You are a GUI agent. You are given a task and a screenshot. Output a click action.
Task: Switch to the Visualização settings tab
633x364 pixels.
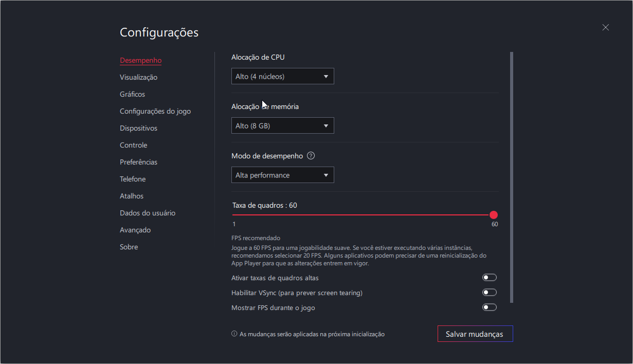click(x=138, y=77)
